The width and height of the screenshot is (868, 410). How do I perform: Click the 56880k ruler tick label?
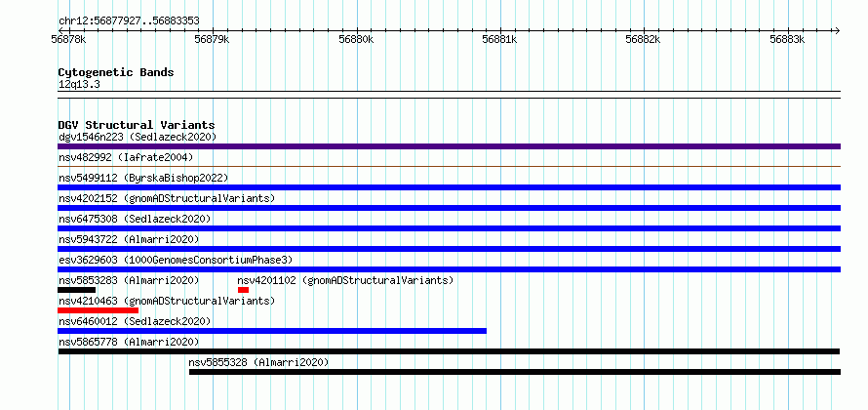coord(357,40)
